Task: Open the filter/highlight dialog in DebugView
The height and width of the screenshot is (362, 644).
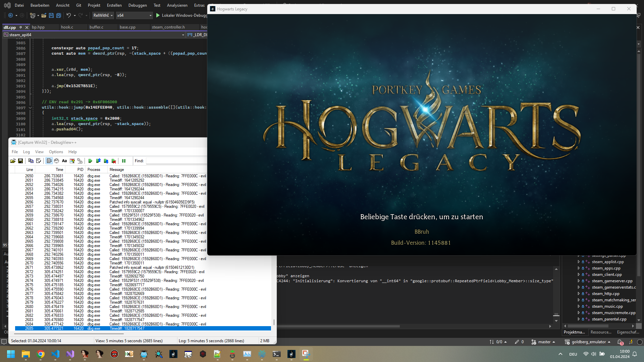Action: [x=72, y=161]
